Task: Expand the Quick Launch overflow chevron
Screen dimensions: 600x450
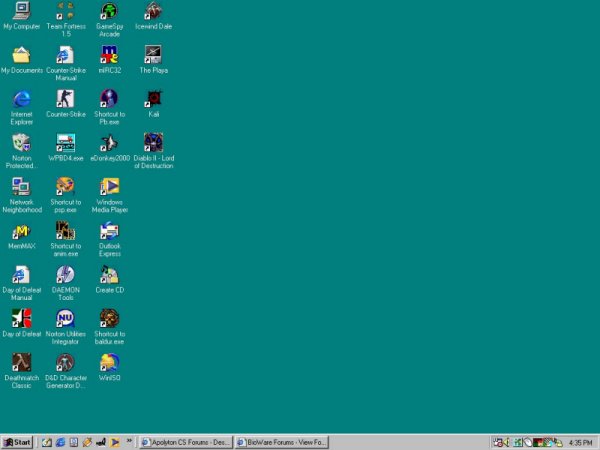Action: (x=130, y=441)
